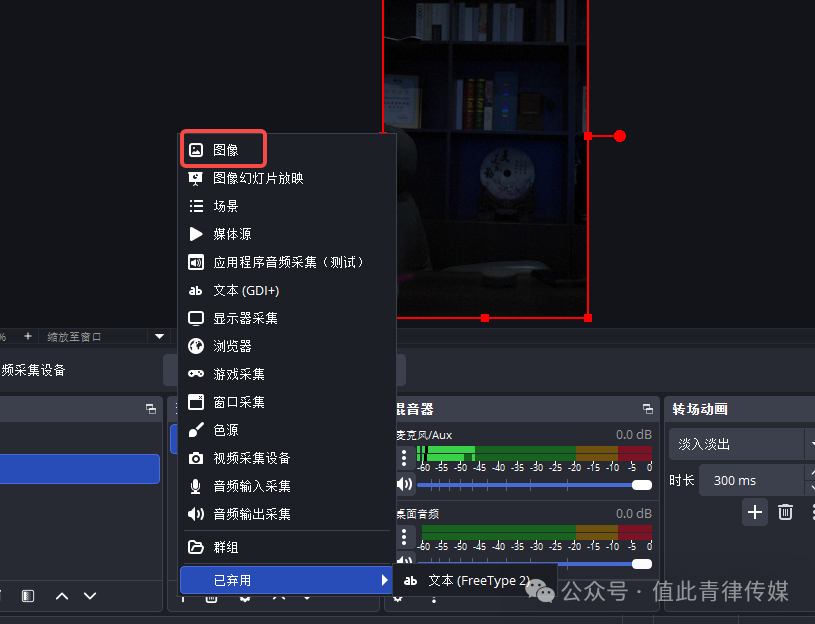Viewport: 815px width, 624px height.
Task: Open the 缩放至窗口 preview scale dropdown
Action: click(160, 337)
